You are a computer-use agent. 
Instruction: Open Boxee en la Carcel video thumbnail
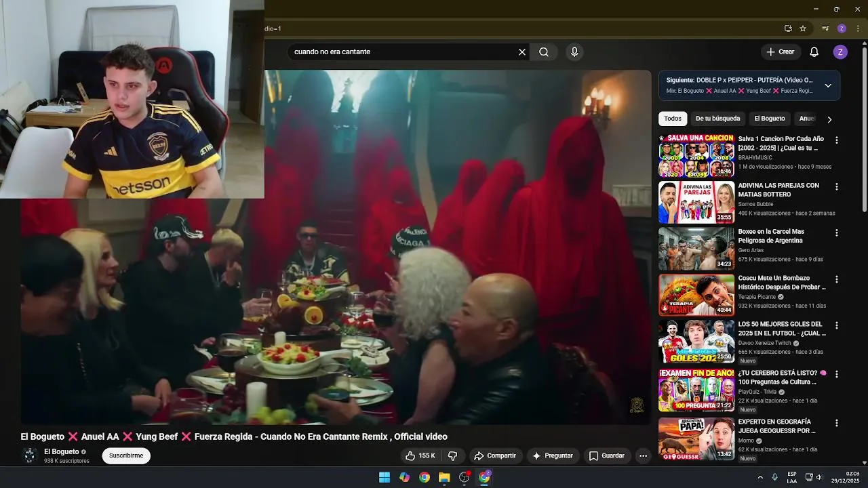coord(696,249)
